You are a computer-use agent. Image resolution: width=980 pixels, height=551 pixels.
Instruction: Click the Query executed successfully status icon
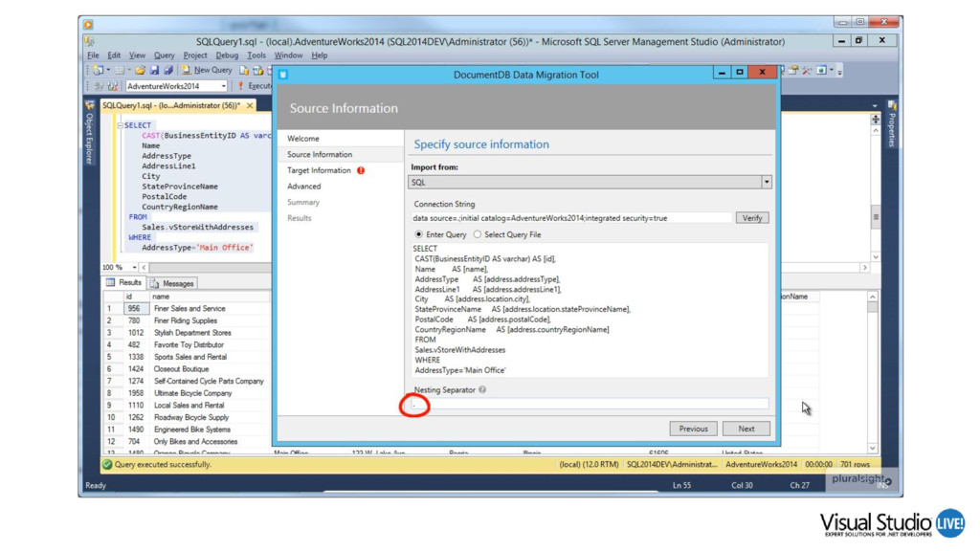pos(107,465)
